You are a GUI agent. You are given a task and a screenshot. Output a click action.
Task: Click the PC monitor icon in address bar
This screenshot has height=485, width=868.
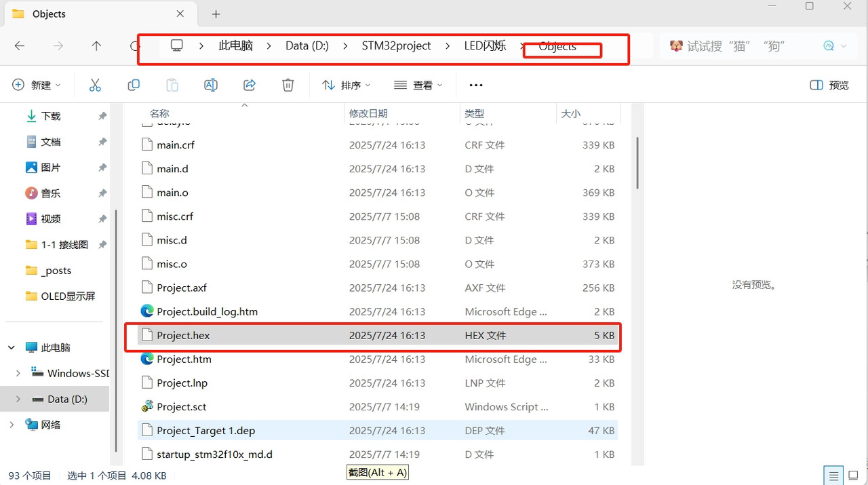177,45
